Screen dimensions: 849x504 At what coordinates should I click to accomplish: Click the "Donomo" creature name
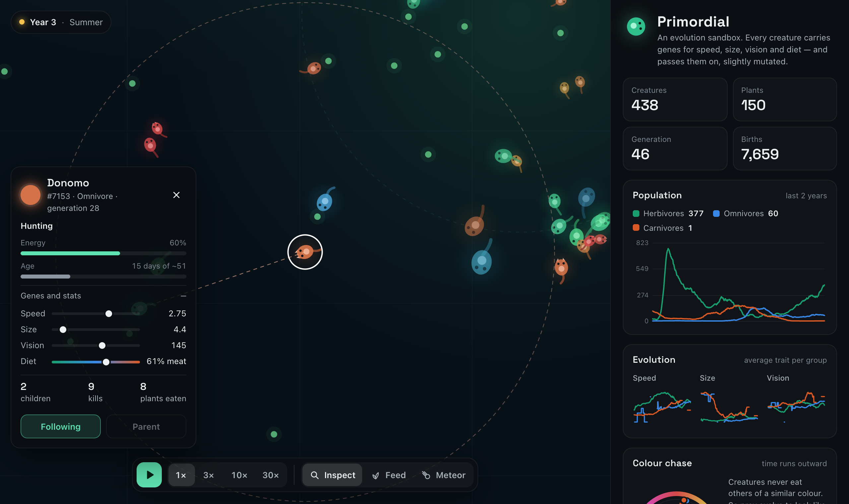coord(68,183)
